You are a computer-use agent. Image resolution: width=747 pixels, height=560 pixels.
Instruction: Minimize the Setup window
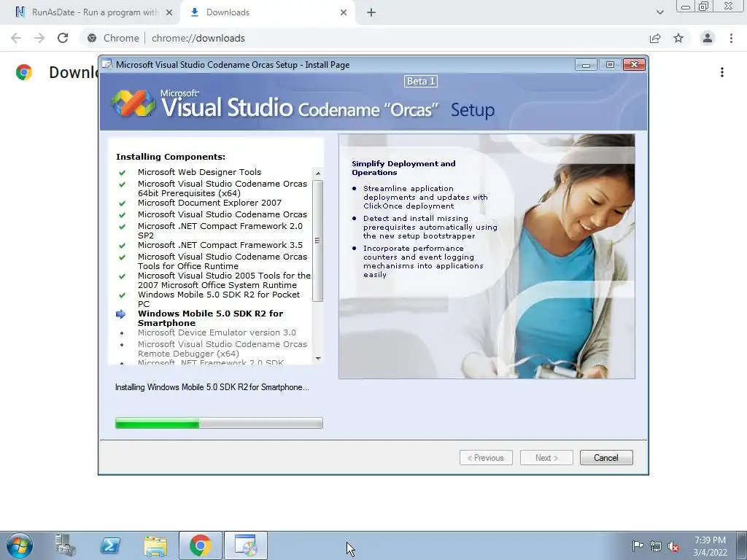point(587,65)
